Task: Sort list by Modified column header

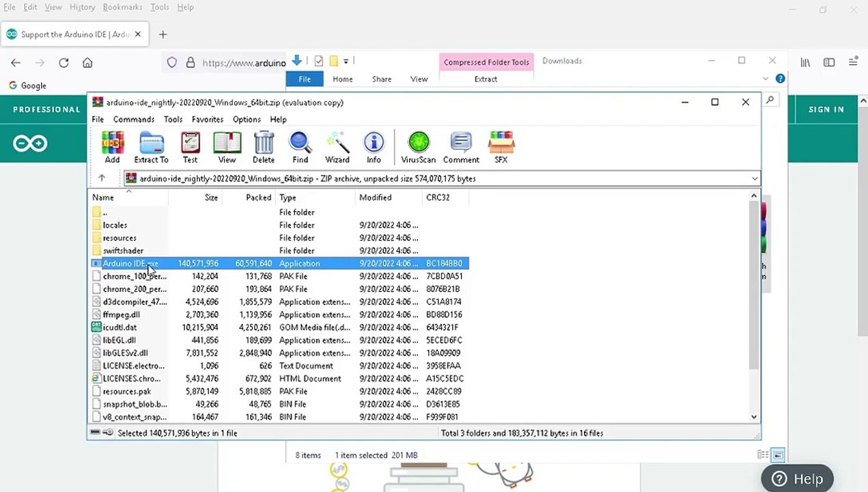Action: coord(389,197)
